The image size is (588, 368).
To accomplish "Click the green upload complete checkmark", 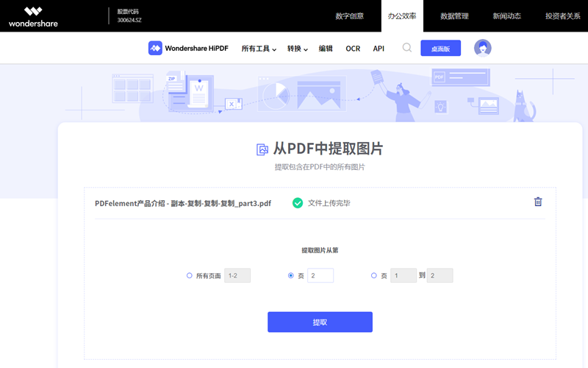I will [x=298, y=203].
